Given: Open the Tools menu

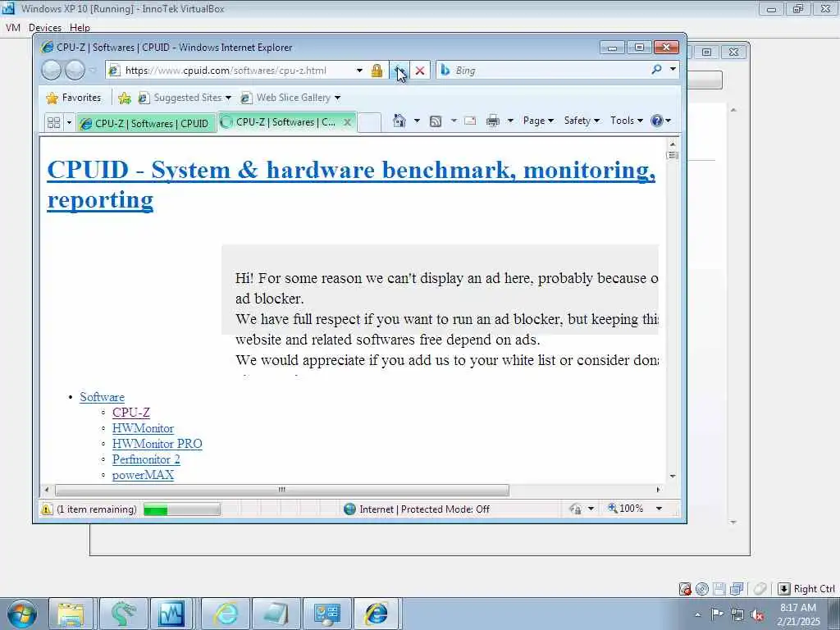Looking at the screenshot, I should [x=626, y=121].
